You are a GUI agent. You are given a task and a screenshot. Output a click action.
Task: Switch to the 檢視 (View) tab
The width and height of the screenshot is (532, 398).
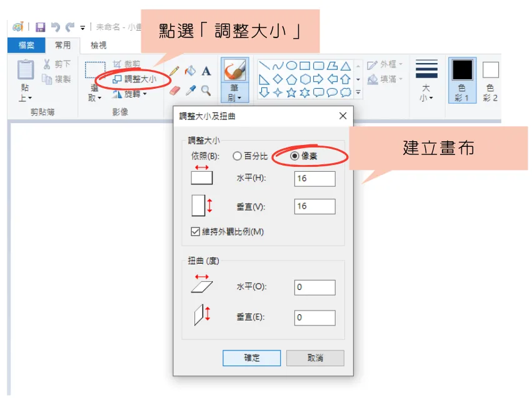98,45
